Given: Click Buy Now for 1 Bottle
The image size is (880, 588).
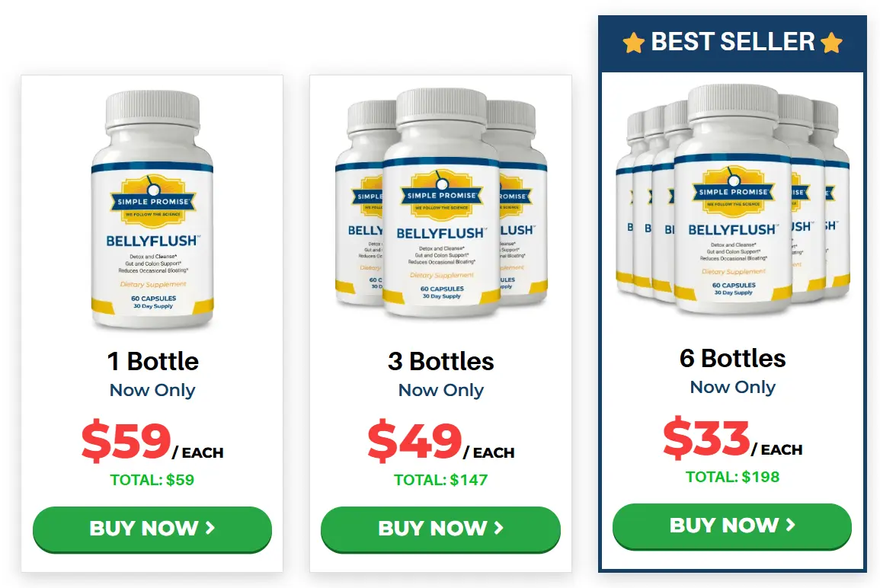Looking at the screenshot, I should pos(152,529).
